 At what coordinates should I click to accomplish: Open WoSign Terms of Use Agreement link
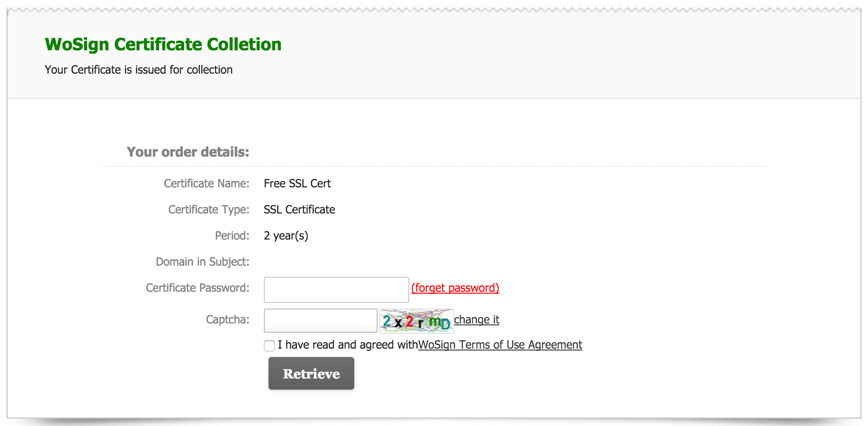click(500, 345)
